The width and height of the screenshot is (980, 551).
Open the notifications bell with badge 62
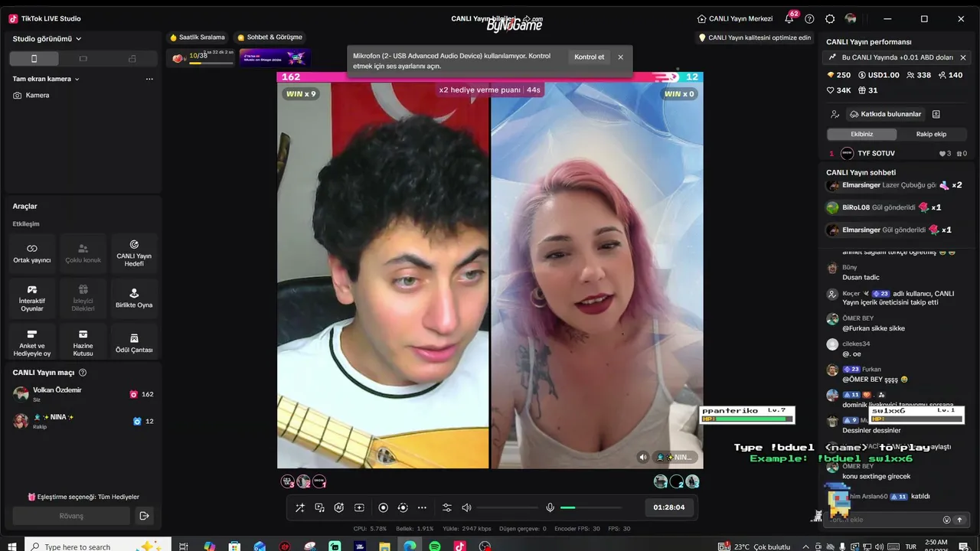coord(789,18)
